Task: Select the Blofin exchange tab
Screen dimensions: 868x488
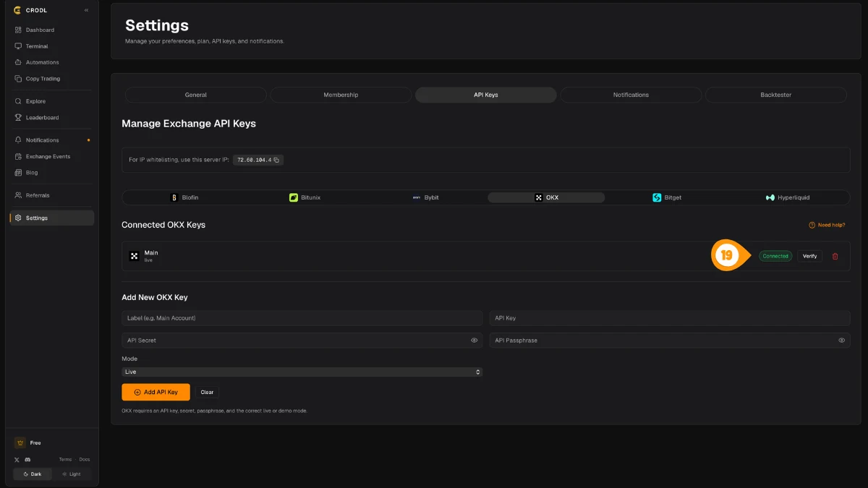Action: pyautogui.click(x=184, y=197)
